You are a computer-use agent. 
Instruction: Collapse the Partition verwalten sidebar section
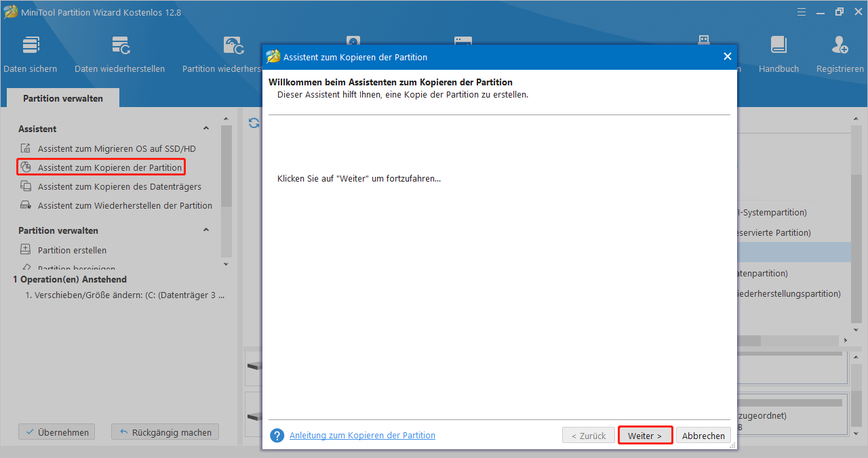(x=206, y=230)
